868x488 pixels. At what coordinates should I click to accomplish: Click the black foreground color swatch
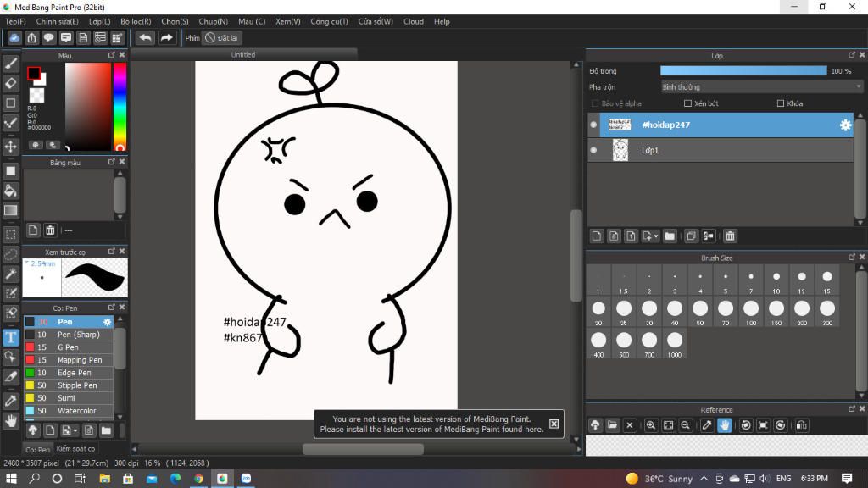tap(34, 73)
